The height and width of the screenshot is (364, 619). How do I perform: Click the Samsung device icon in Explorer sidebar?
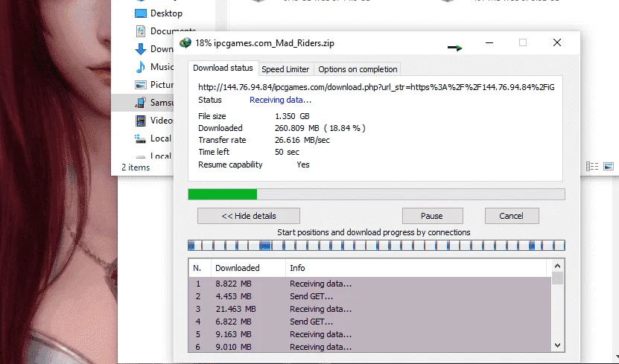(x=141, y=103)
